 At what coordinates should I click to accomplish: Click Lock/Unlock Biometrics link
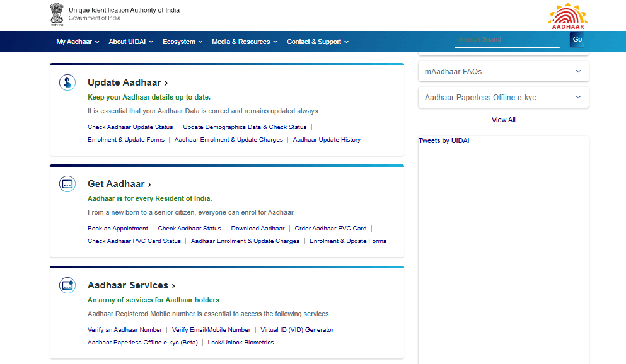(241, 343)
